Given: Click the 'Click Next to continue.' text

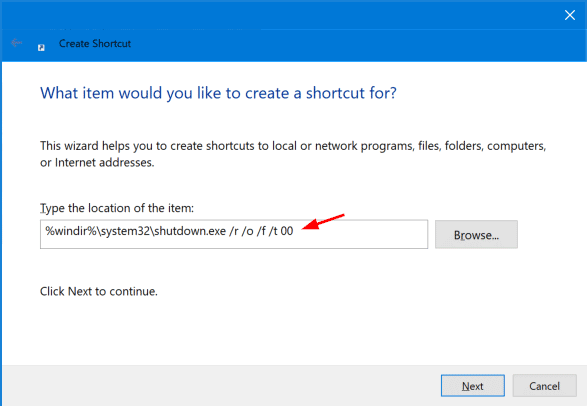Looking at the screenshot, I should pyautogui.click(x=99, y=291).
